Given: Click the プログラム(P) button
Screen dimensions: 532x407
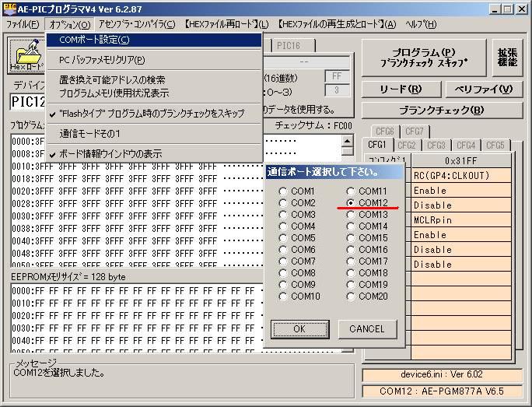Looking at the screenshot, I should tap(424, 58).
